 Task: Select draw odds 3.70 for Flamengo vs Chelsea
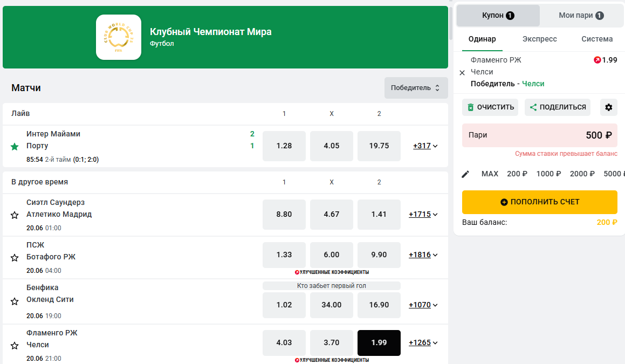pyautogui.click(x=332, y=343)
